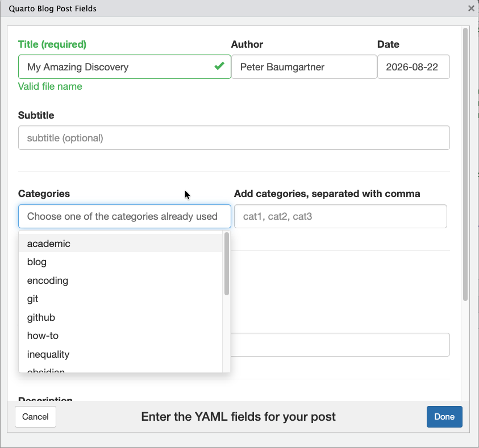
Task: Click 'Enter the YAML fields for your post' text
Action: (x=238, y=417)
